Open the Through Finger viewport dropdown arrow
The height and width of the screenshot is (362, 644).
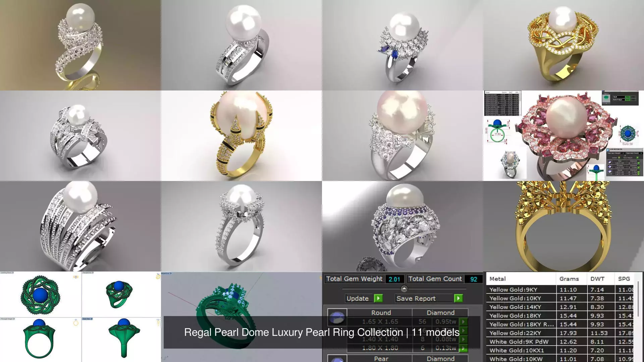[14, 319]
